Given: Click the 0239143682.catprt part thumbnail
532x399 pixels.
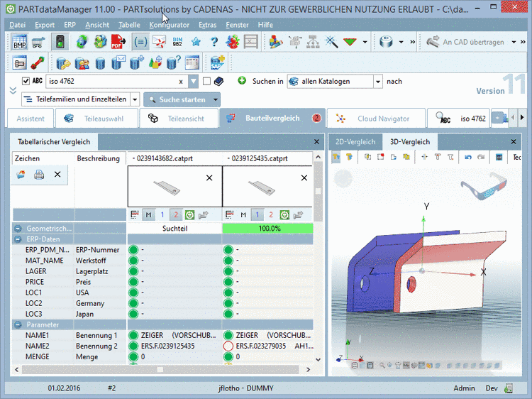Looking at the screenshot, I should pyautogui.click(x=166, y=187).
